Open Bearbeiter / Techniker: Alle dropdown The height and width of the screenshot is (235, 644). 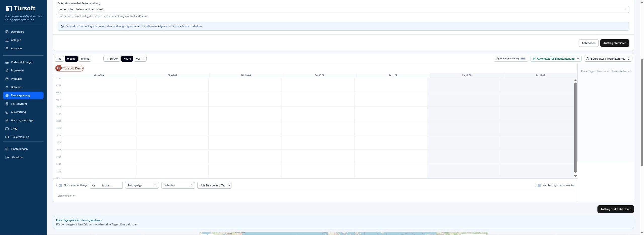[x=608, y=59]
